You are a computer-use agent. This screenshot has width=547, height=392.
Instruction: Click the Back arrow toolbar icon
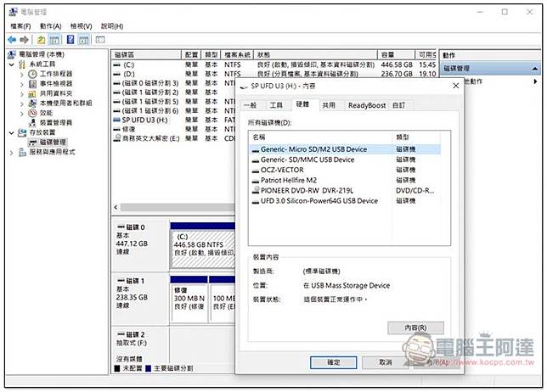12,40
